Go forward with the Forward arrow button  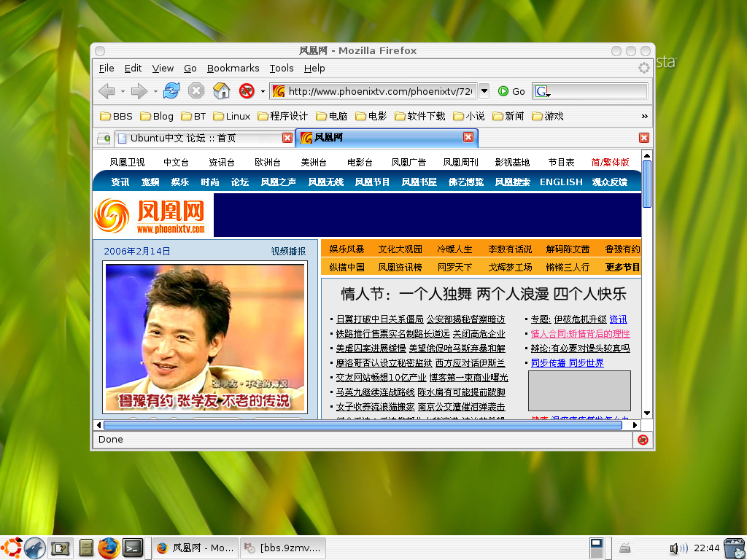point(139,90)
